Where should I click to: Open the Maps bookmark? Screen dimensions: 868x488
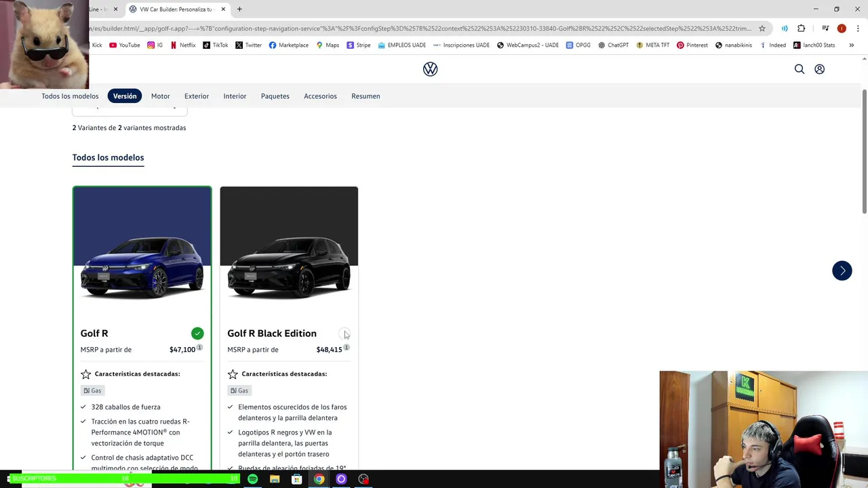[328, 45]
